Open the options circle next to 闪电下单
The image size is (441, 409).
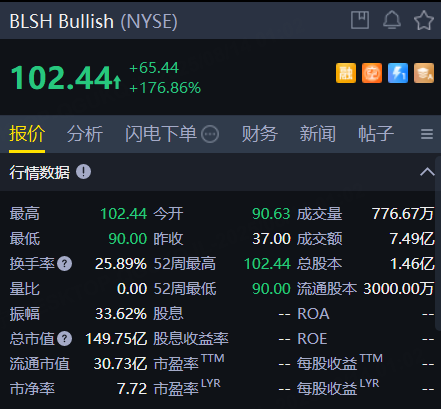tap(210, 134)
